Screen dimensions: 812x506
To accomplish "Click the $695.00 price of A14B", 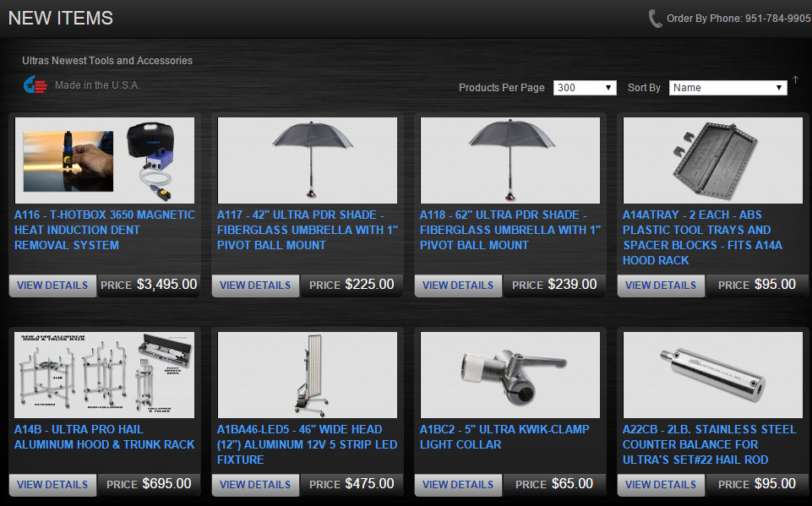I will [x=166, y=484].
